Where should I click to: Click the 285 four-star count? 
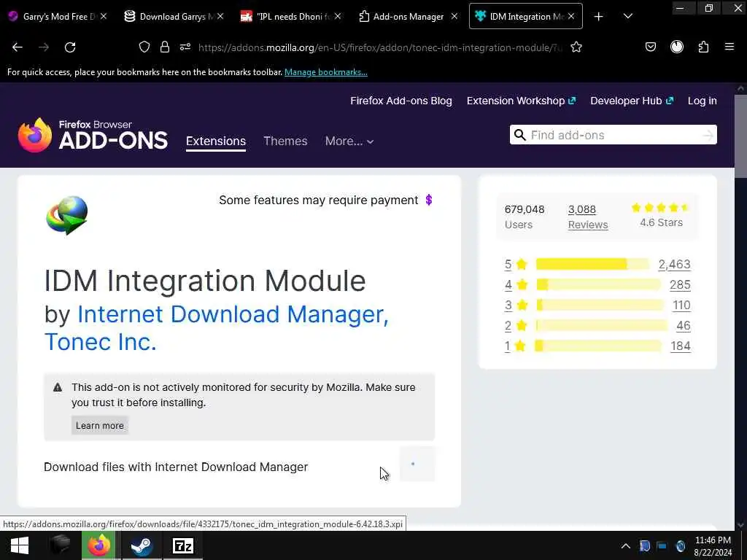click(680, 285)
